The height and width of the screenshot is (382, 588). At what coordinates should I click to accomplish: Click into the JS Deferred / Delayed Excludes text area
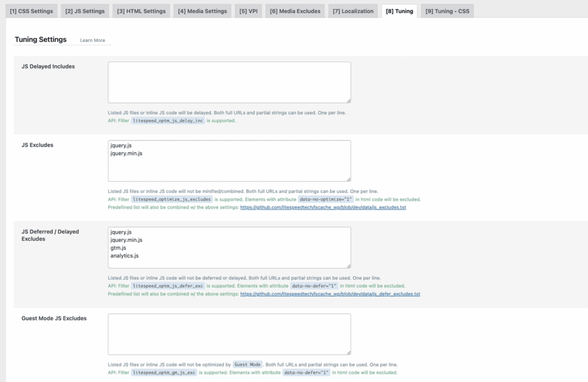229,247
